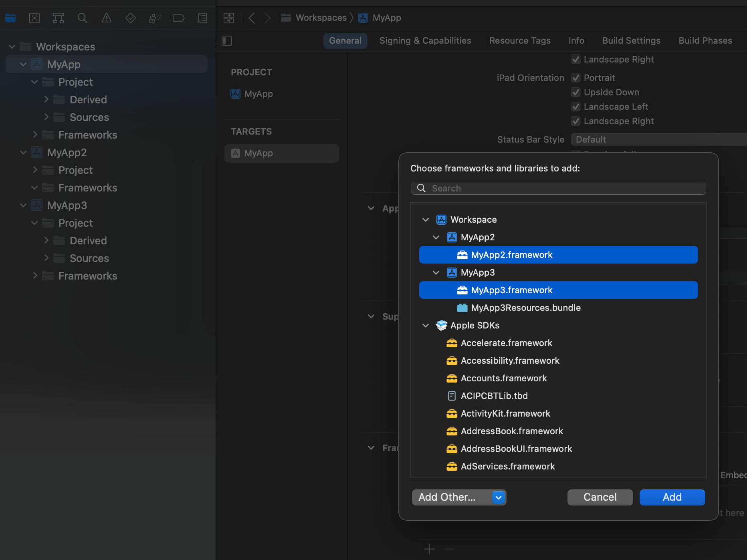This screenshot has width=747, height=560.
Task: Select the MyApp target under TARGETS
Action: pyautogui.click(x=282, y=153)
